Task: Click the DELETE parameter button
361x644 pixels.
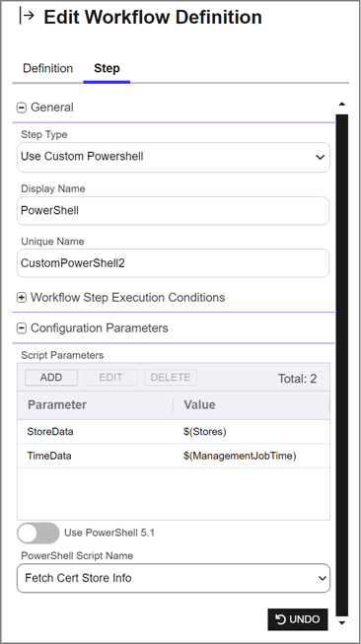Action: click(x=171, y=378)
